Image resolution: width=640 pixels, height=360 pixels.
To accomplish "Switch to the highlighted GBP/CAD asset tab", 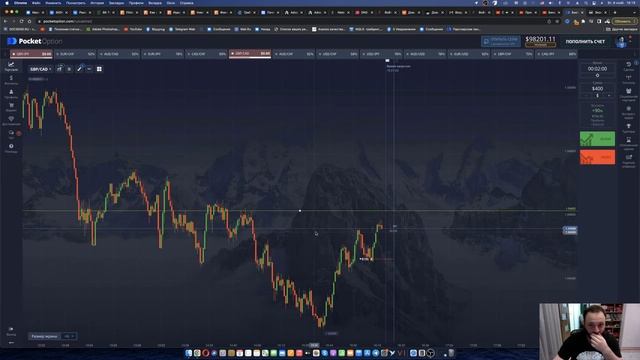I will [x=250, y=54].
